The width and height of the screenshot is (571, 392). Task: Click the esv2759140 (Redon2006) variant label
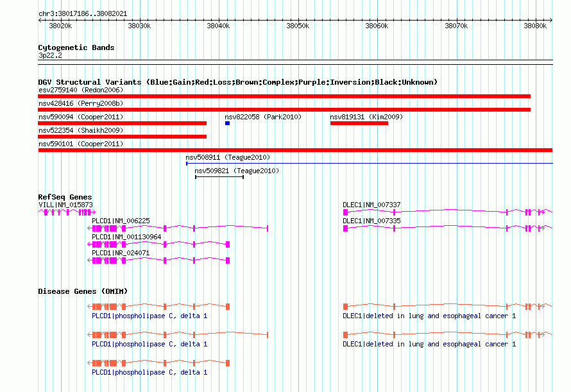point(81,90)
